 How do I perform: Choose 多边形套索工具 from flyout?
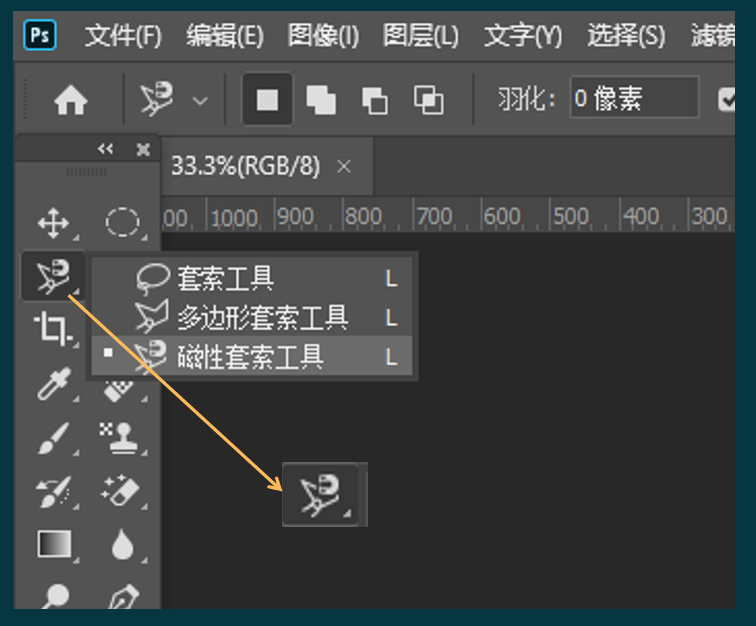click(x=262, y=318)
